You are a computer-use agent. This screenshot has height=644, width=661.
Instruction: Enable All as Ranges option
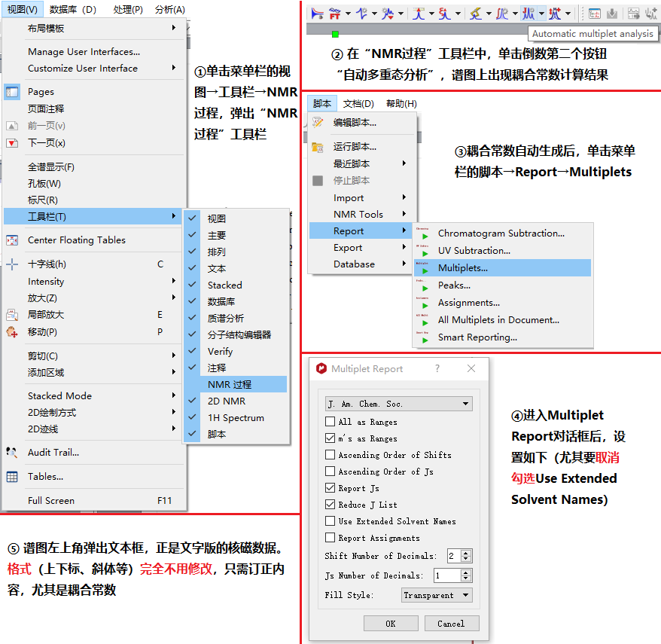tap(331, 421)
